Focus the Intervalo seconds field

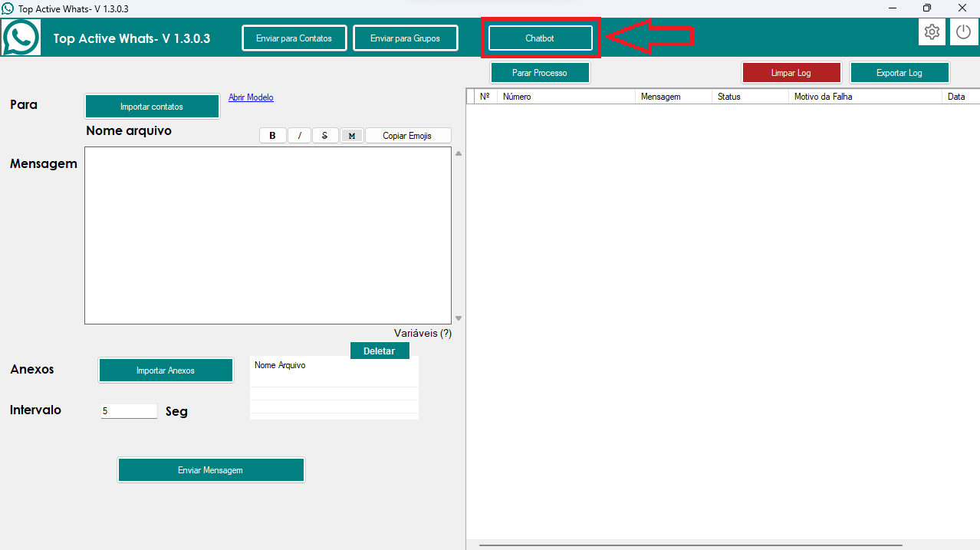[129, 411]
